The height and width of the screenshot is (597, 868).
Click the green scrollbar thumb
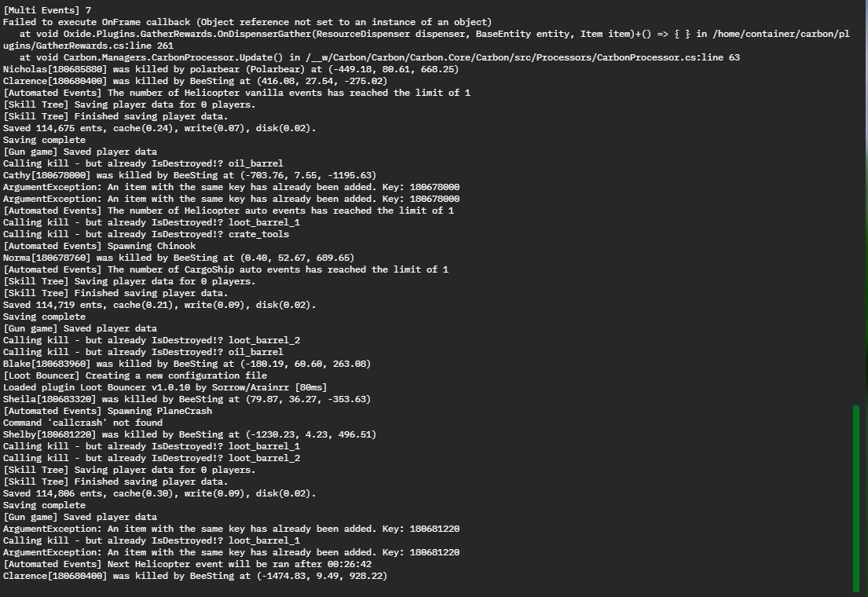click(855, 498)
